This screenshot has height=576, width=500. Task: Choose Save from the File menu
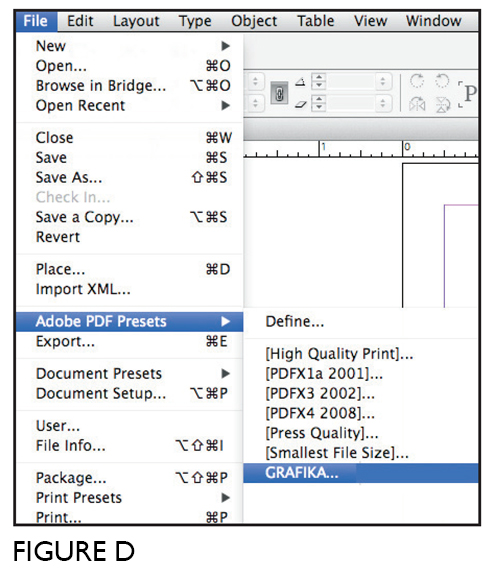click(x=130, y=158)
